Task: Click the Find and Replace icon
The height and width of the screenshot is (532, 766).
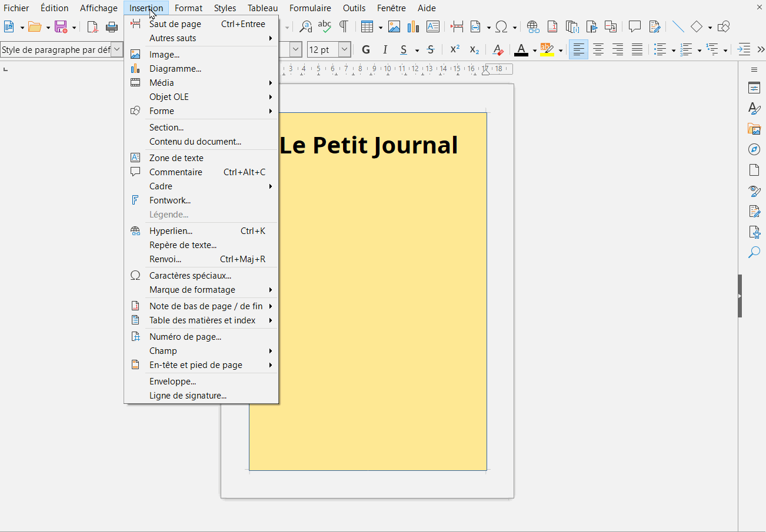Action: click(x=305, y=26)
